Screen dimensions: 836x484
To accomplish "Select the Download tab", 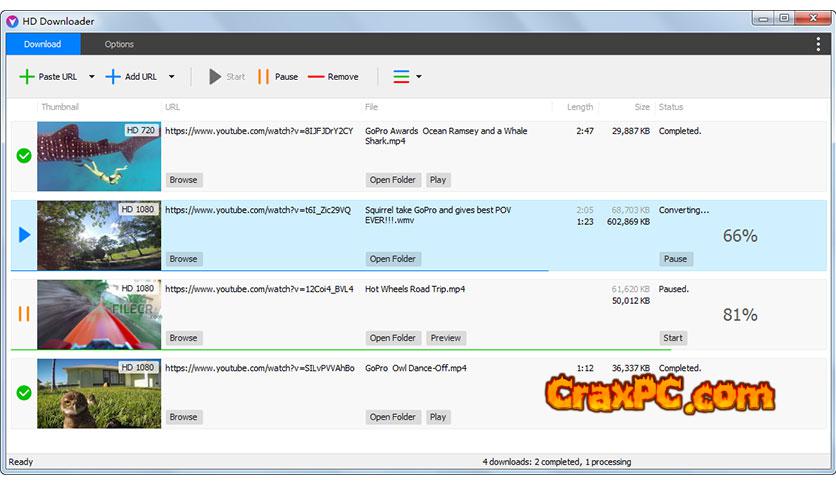I will [x=43, y=44].
